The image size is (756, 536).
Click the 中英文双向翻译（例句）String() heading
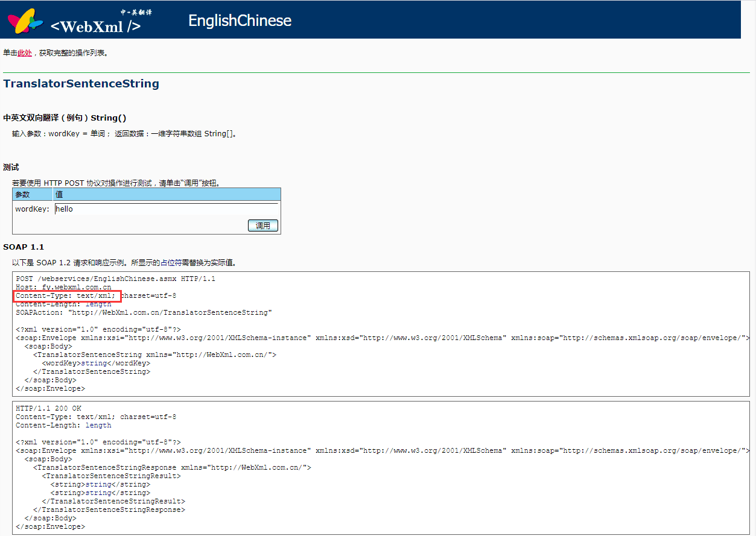point(65,118)
